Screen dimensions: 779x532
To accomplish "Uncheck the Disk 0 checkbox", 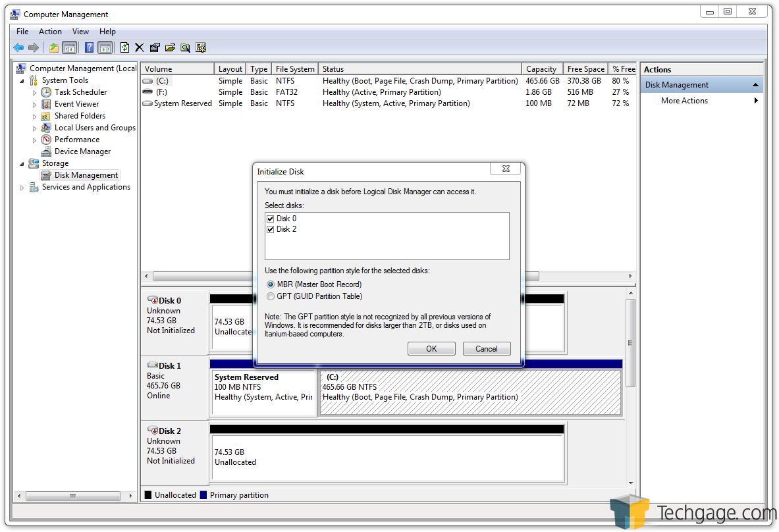I will click(x=270, y=219).
